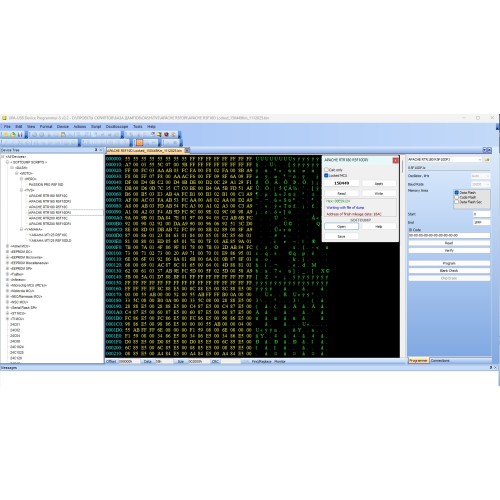The height and width of the screenshot is (500, 500).
Task: Click the End address field
Action: point(481,222)
